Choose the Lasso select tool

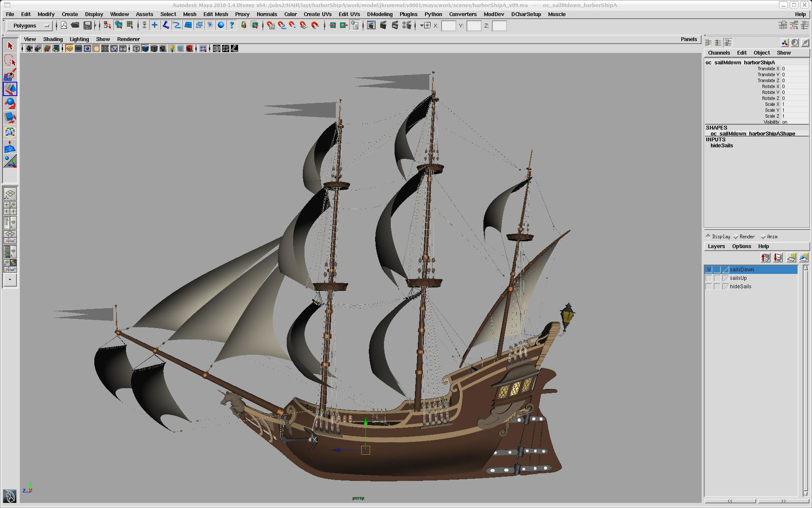pos(10,60)
